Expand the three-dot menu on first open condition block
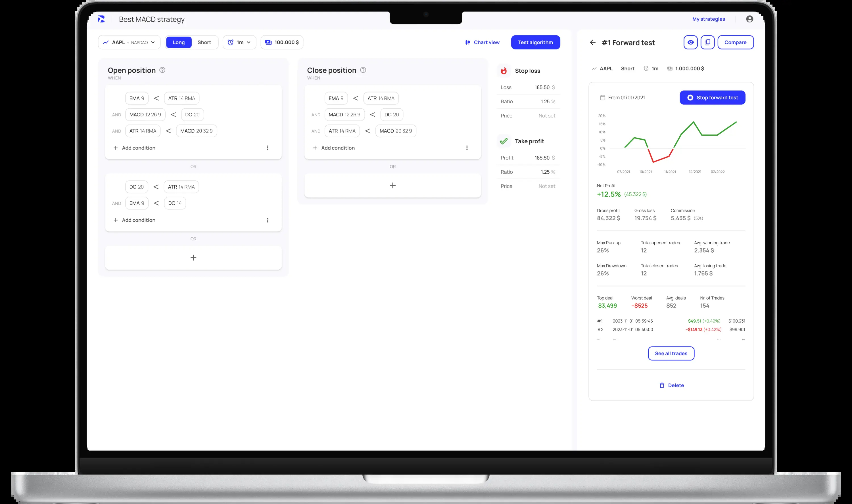Screen dimensions: 852x504 268,148
